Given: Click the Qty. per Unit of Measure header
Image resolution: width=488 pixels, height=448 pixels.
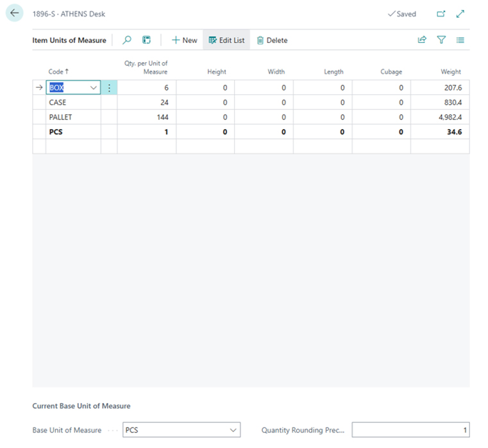Looking at the screenshot, I should point(146,67).
